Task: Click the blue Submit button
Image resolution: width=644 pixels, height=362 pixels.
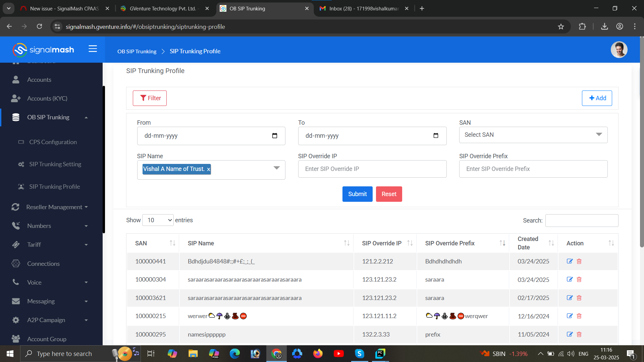Action: (357, 194)
